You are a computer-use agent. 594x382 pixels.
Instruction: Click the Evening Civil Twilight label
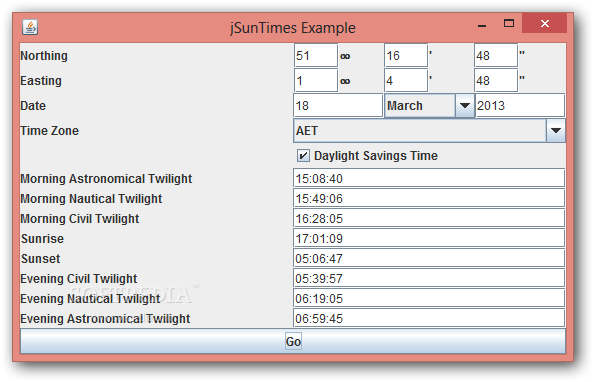pyautogui.click(x=79, y=279)
